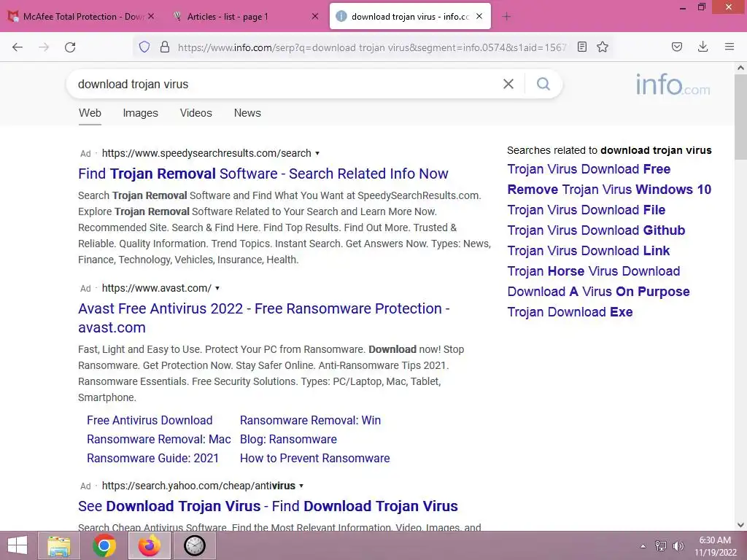
Task: Click the taskbar date and time
Action: click(715, 546)
